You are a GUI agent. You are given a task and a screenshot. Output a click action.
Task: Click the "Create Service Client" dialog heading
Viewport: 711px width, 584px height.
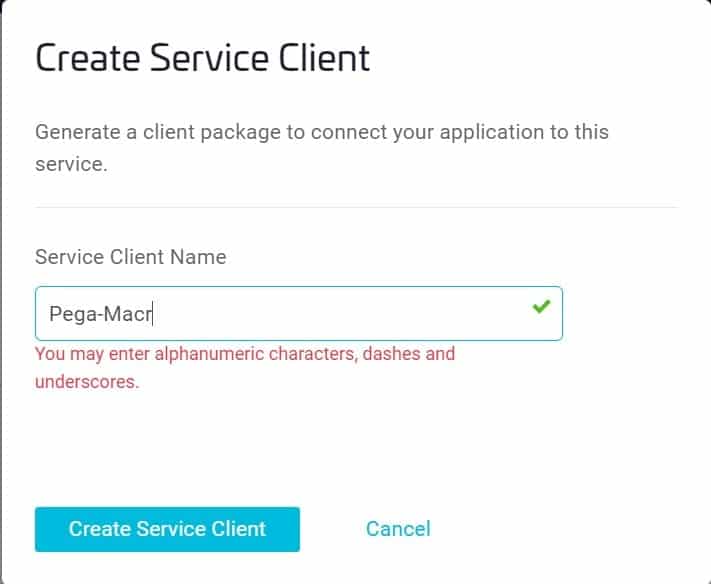point(202,58)
